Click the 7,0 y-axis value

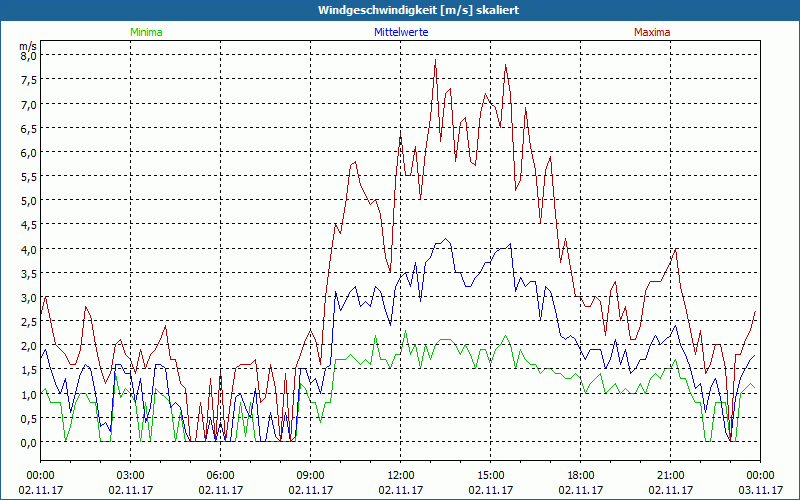click(x=28, y=104)
